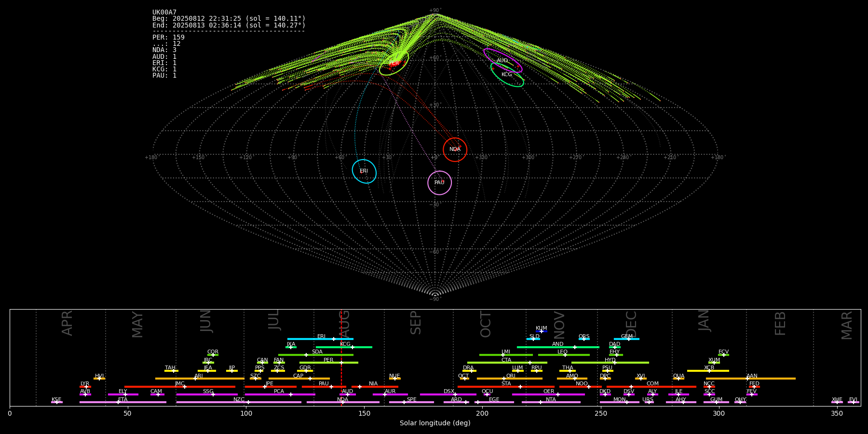The image size is (868, 434).
Task: Click the SDA shower bar in the timeline
Action: point(316,355)
